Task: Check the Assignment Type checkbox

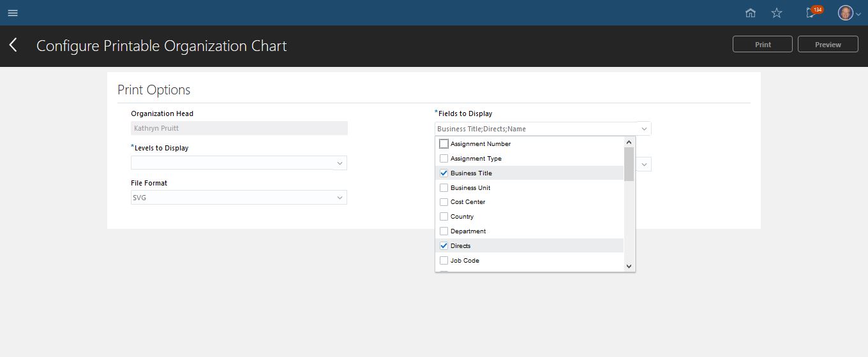Action: (444, 159)
